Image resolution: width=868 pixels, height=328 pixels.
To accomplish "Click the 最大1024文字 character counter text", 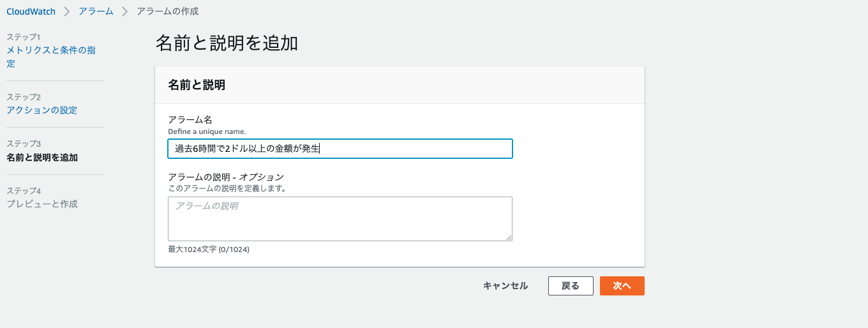I will [x=208, y=250].
